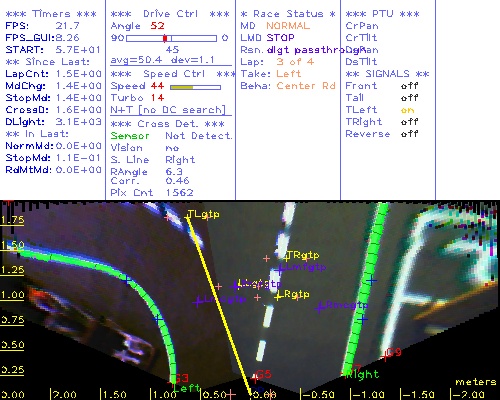The height and width of the screenshot is (400, 500).
Task: Click the LMD value 'STOP'
Action: (280, 38)
